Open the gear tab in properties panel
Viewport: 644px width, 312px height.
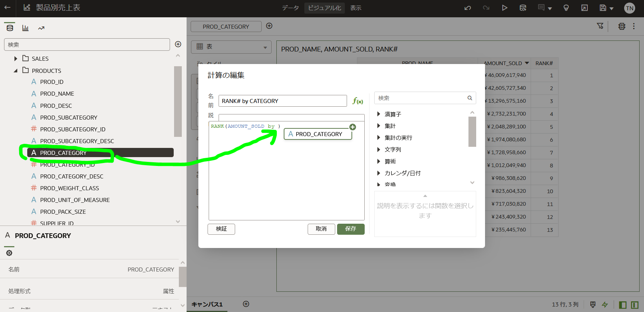click(9, 253)
